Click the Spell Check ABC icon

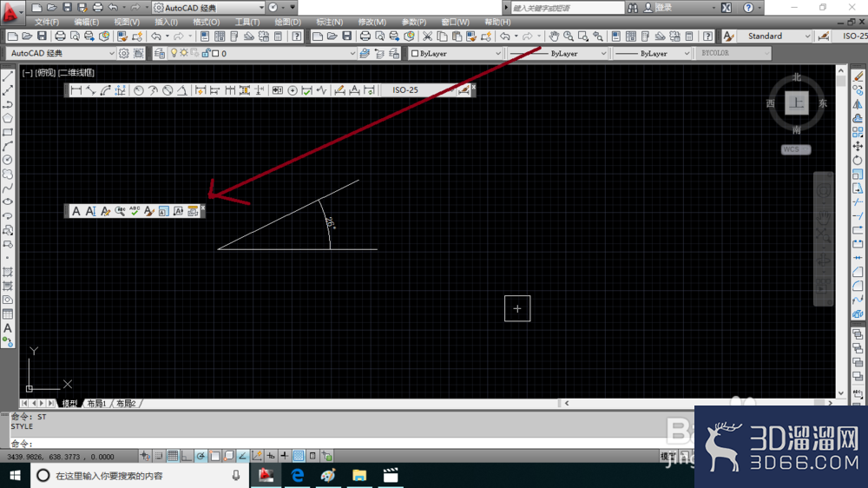[135, 211]
